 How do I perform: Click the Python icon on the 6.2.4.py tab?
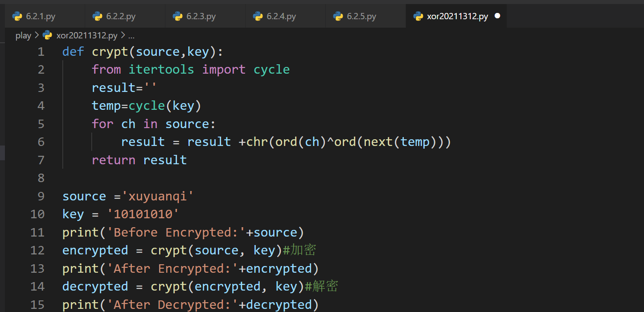coord(258,17)
